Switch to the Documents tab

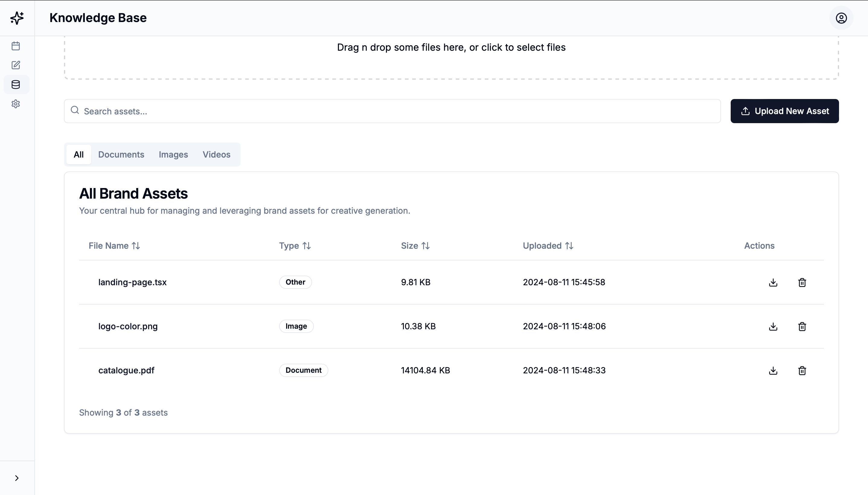click(x=121, y=155)
